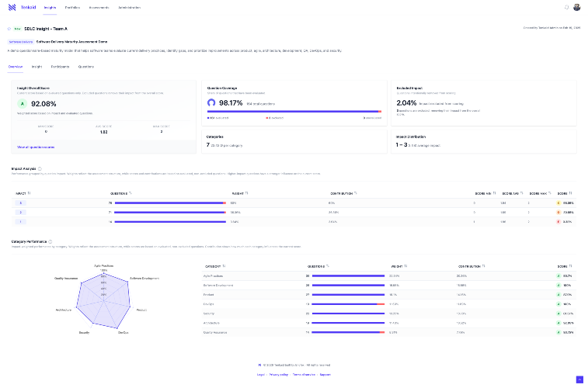Go to the Administration section
This screenshot has height=388, width=588.
129,7
